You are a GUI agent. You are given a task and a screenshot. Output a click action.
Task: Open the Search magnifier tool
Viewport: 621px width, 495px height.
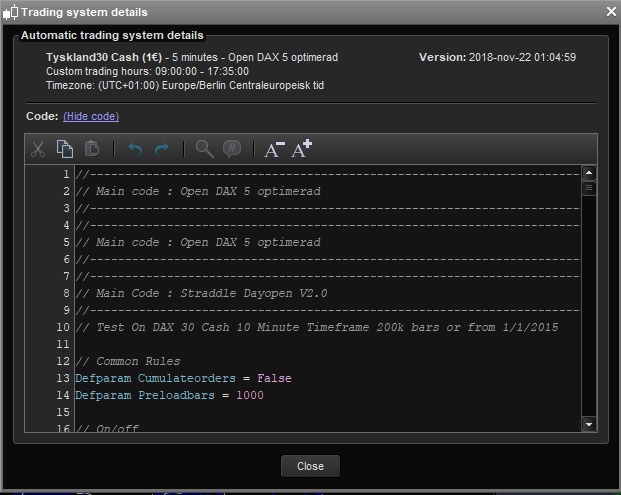tap(205, 149)
